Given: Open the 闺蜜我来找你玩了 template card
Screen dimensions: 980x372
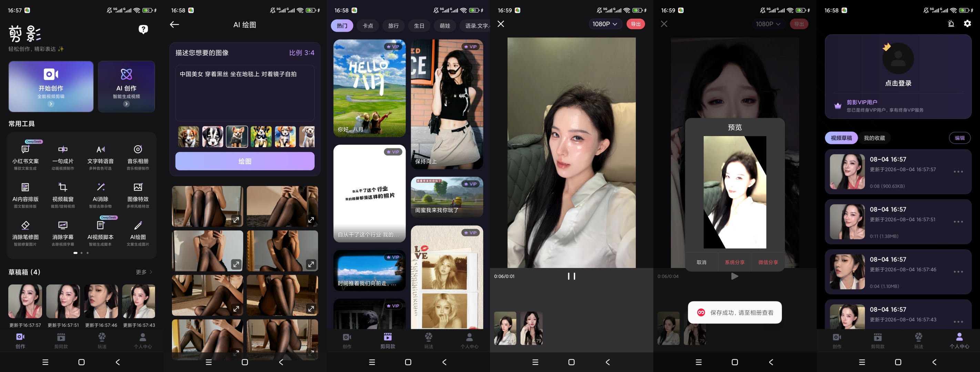Looking at the screenshot, I should (x=447, y=197).
